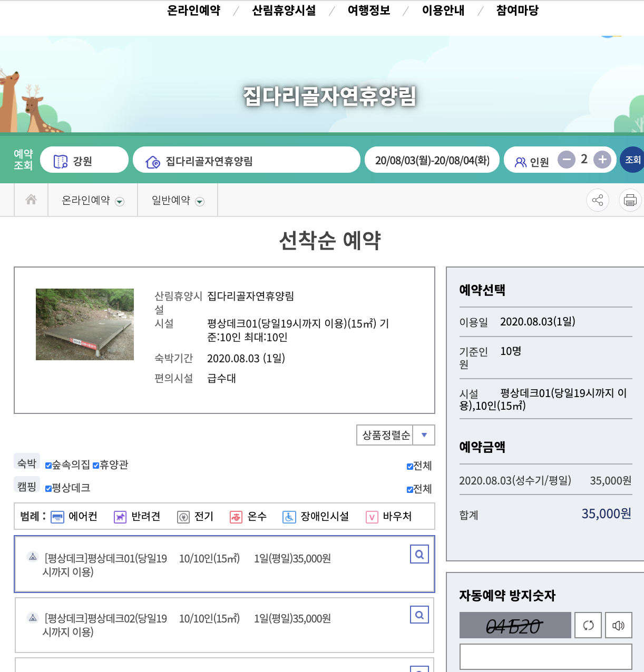The height and width of the screenshot is (672, 644).
Task: Open details magnifier for 평상데크02
Action: pyautogui.click(x=419, y=615)
